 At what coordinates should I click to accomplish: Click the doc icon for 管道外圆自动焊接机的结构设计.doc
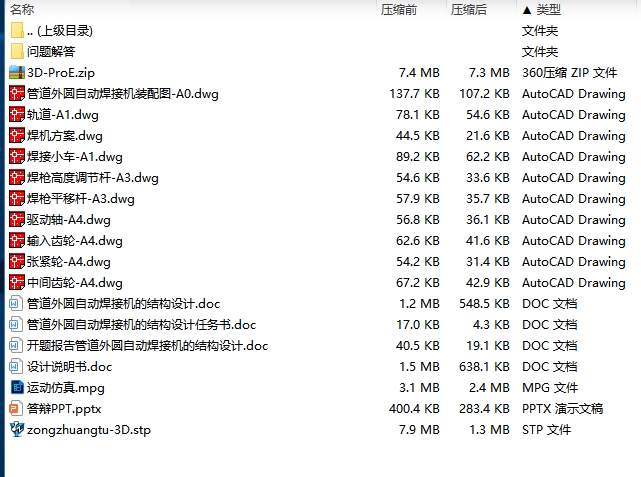[15, 304]
